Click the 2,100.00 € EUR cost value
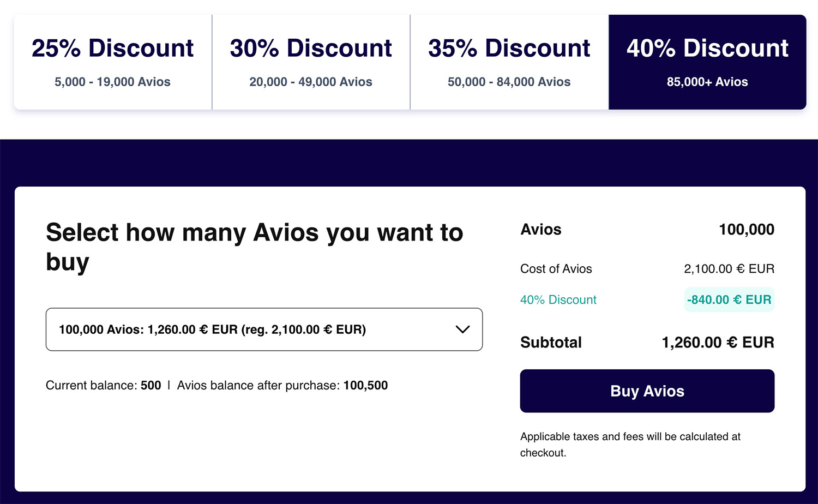This screenshot has height=504, width=818. tap(729, 269)
